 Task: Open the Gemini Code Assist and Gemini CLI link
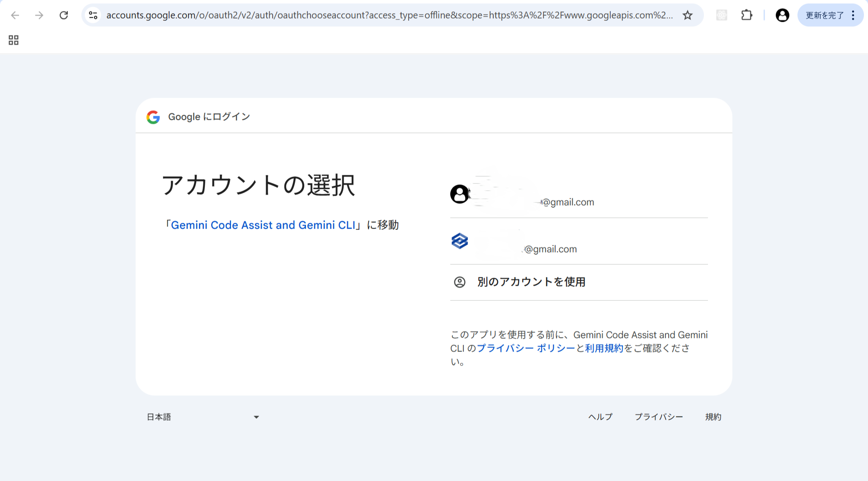263,225
